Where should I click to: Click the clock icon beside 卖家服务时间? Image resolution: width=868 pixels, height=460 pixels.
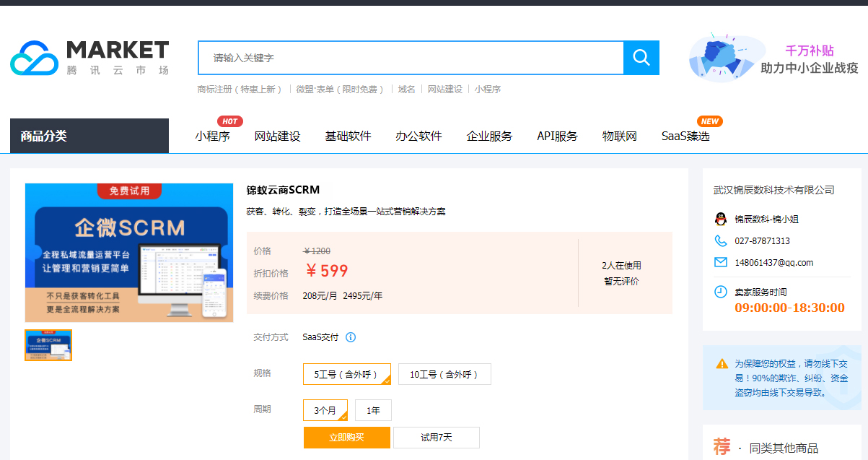[x=720, y=292]
